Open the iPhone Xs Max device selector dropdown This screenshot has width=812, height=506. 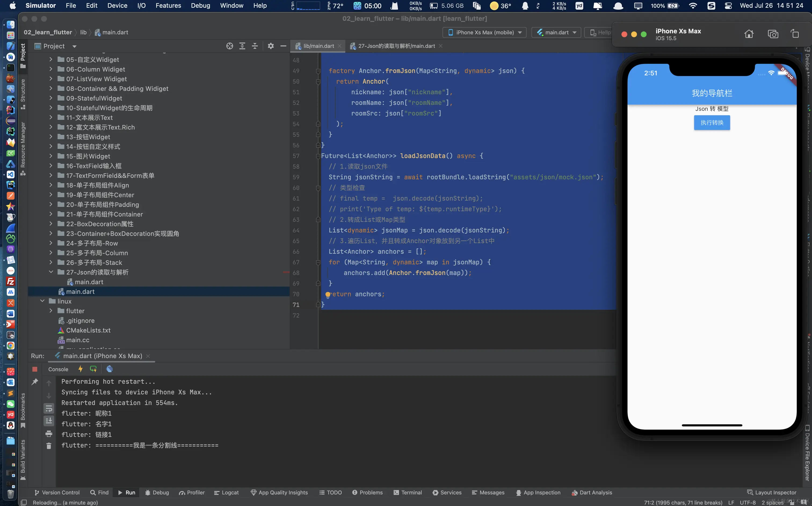[484, 32]
